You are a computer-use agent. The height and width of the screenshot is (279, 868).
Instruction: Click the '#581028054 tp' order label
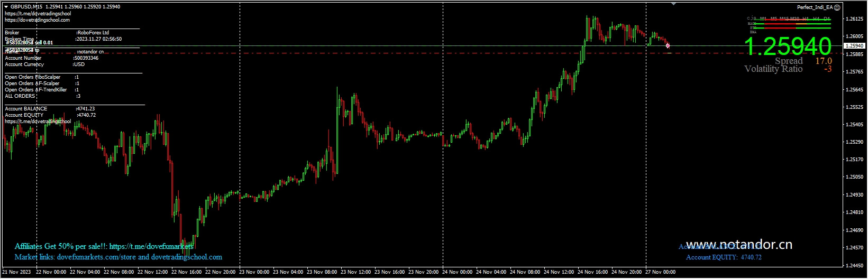23,50
